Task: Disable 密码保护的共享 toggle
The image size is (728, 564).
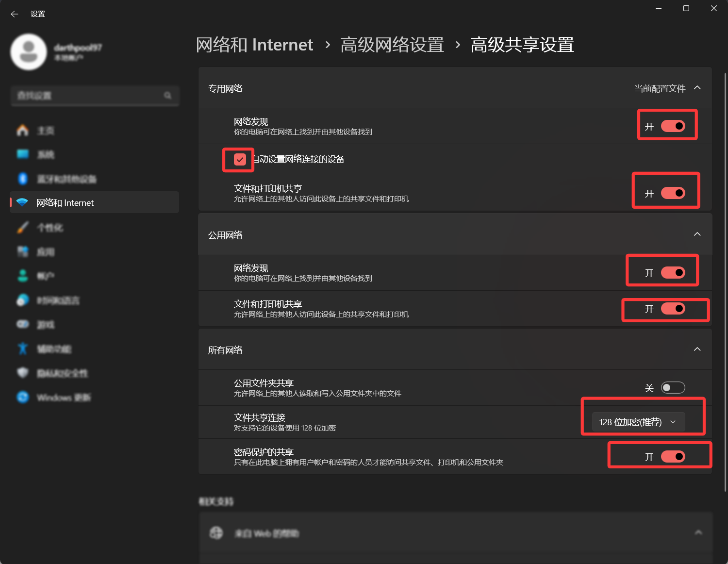Action: click(673, 457)
